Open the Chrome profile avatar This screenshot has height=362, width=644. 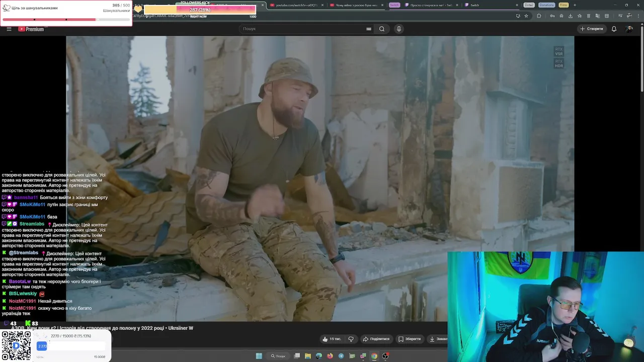click(629, 16)
